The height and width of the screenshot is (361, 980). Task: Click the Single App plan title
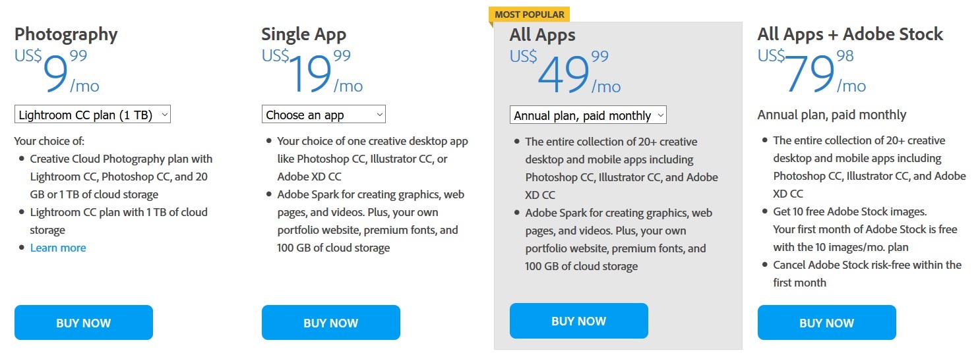303,34
